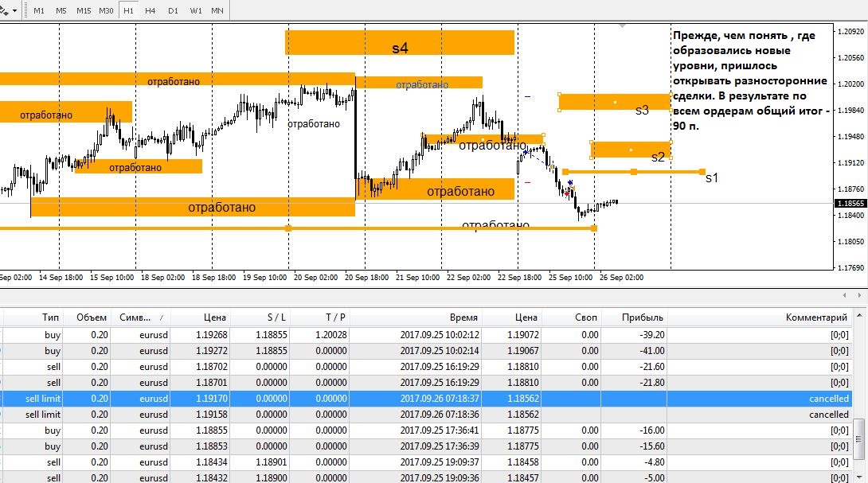868x483 pixels.
Task: Select the sell order priced 1.18702
Action: click(x=426, y=367)
